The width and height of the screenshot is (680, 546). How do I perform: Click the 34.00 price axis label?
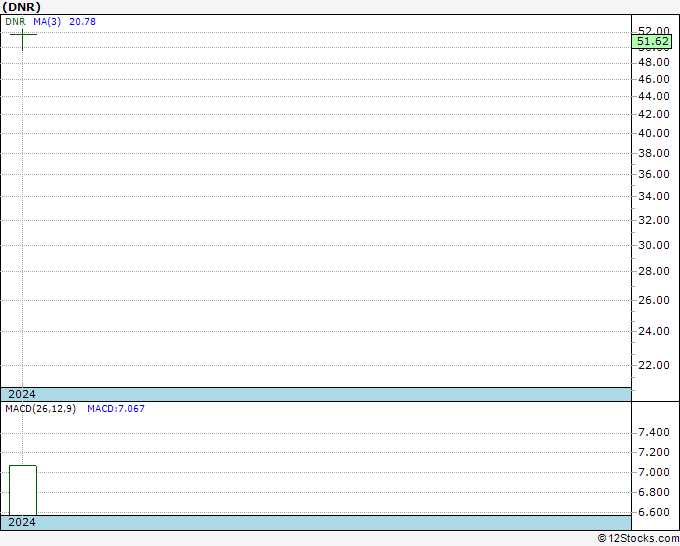point(654,196)
